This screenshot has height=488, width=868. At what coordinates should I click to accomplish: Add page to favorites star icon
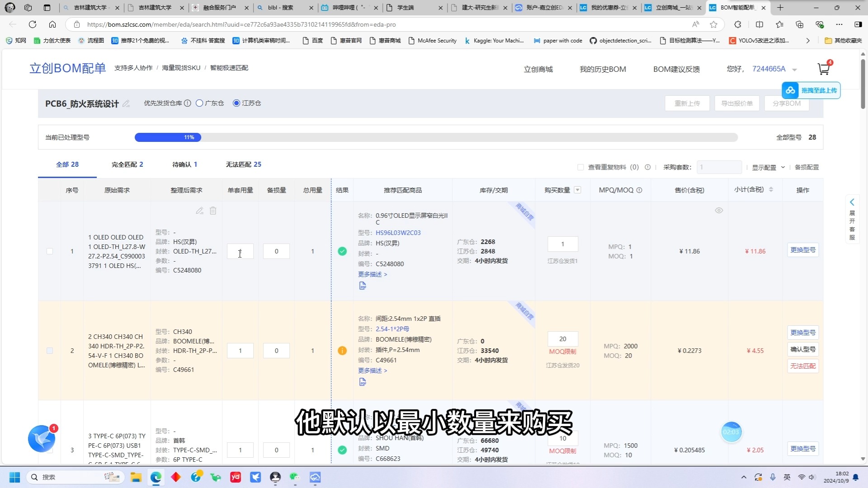(713, 24)
